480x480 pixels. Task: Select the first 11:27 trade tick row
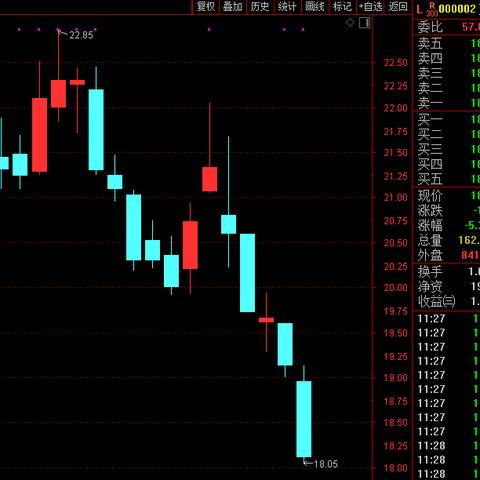click(448, 319)
